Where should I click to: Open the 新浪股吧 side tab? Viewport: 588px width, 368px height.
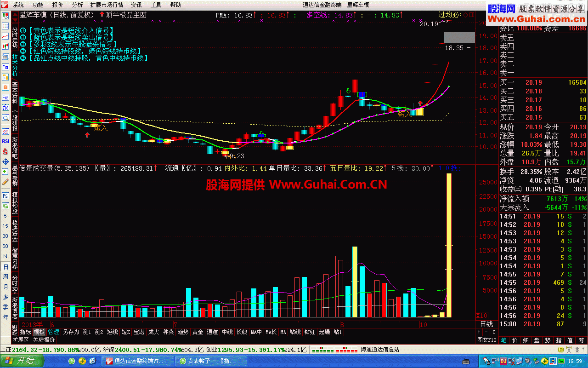coord(15,147)
